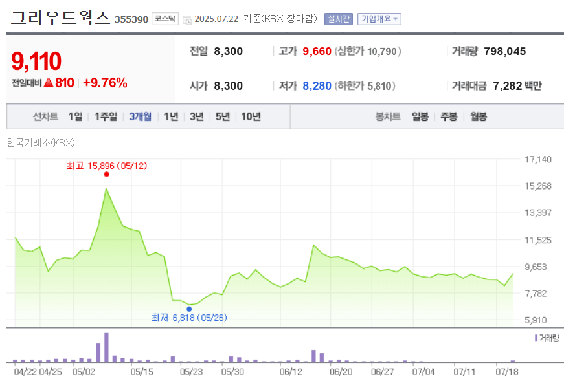Select the 1주일 period tab
564x392 pixels.
[106, 116]
